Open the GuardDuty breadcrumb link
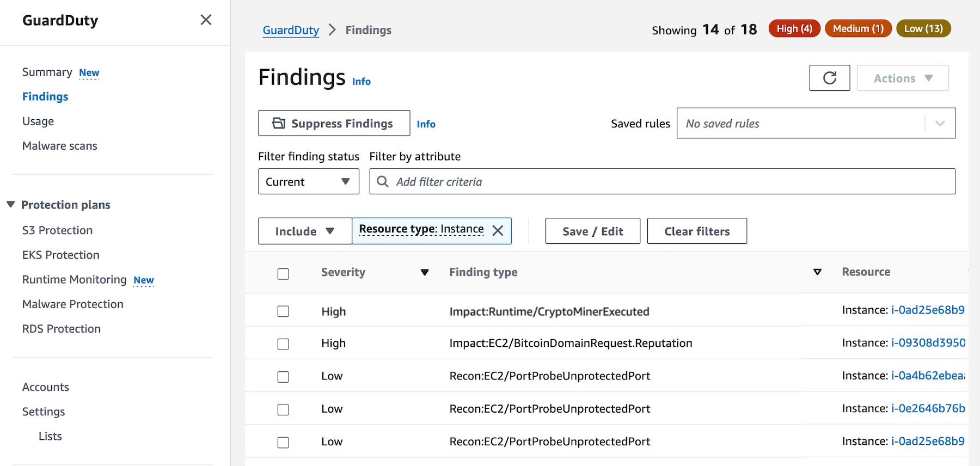Screen dimensions: 980x466 point(291,30)
